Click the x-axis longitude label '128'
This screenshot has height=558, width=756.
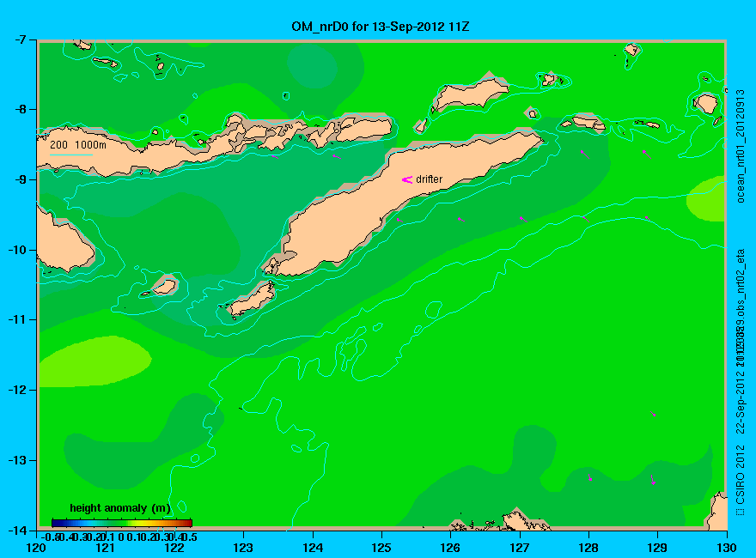tap(588, 548)
